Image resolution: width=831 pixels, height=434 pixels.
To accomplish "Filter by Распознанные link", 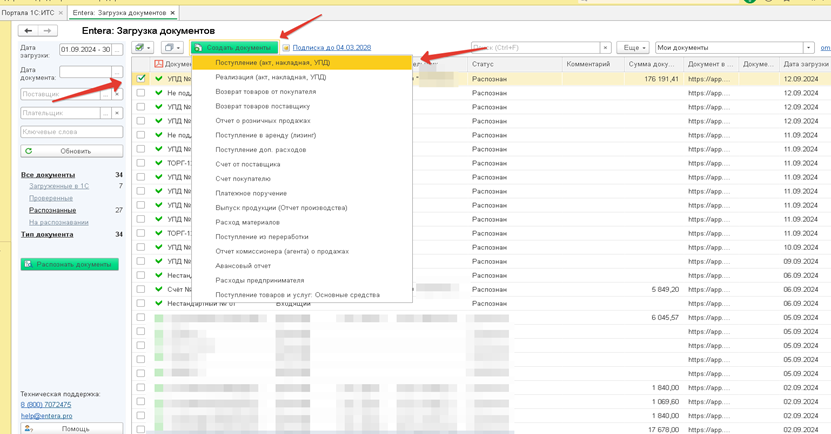I will (52, 210).
